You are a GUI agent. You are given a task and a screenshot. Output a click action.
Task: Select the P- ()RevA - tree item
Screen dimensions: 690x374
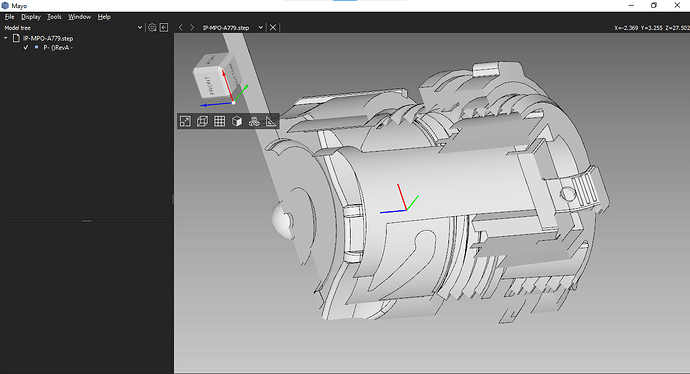[58, 48]
